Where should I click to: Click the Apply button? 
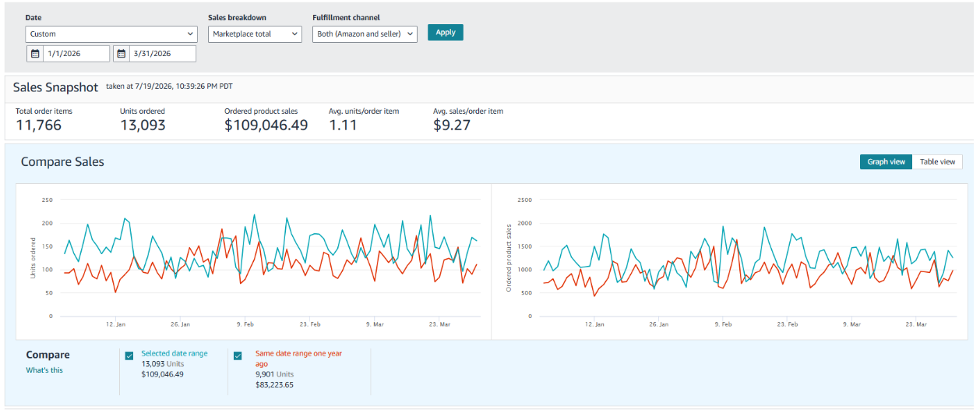446,32
